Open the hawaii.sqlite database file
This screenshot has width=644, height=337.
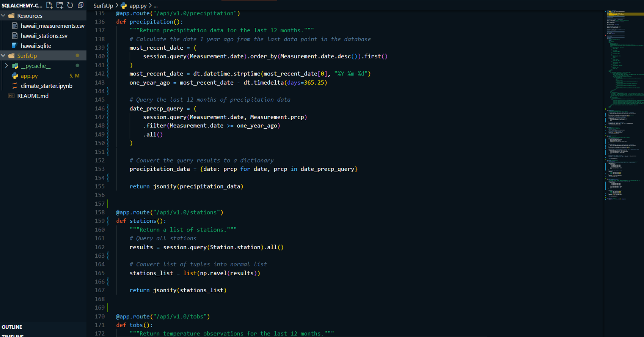point(36,46)
